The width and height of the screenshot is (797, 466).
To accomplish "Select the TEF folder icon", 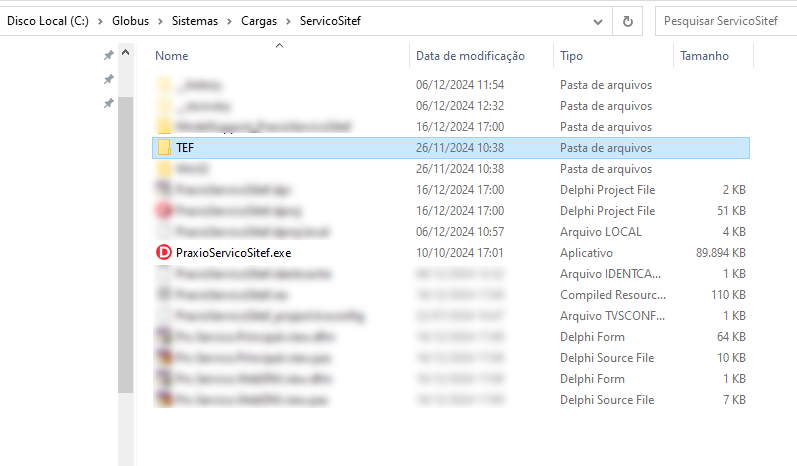I will (x=164, y=147).
